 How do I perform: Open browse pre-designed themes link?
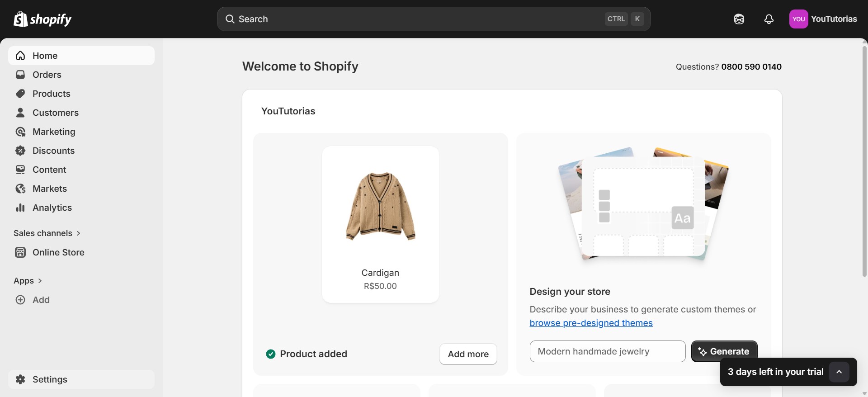point(591,323)
